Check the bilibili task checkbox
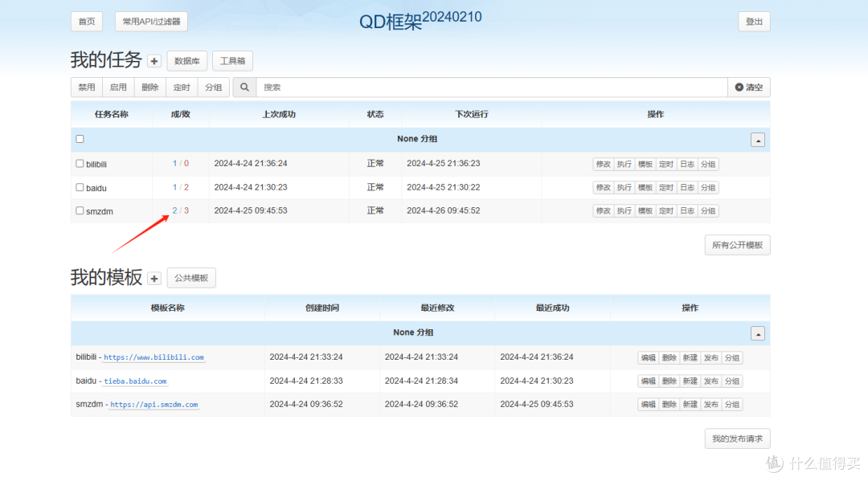This screenshot has width=868, height=481. tap(80, 164)
